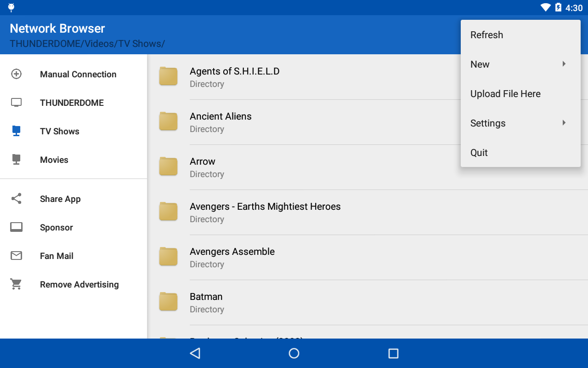Select the THUNDERDOME computer icon
The width and height of the screenshot is (588, 368).
click(16, 103)
